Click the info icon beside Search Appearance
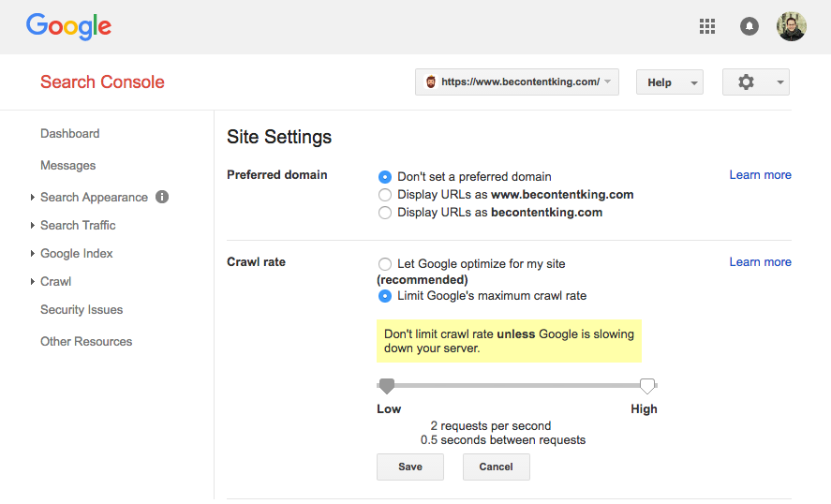The height and width of the screenshot is (504, 831). point(162,197)
